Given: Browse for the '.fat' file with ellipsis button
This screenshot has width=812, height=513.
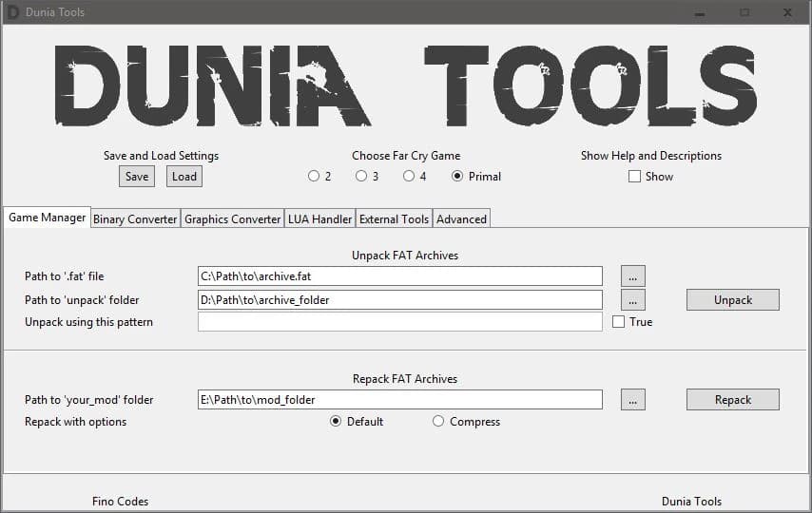Looking at the screenshot, I should point(633,276).
